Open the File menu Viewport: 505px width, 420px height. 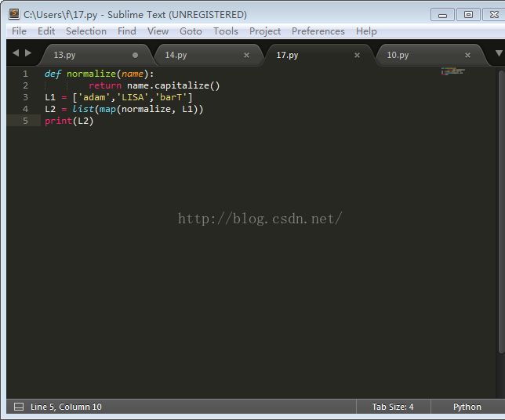(x=19, y=31)
